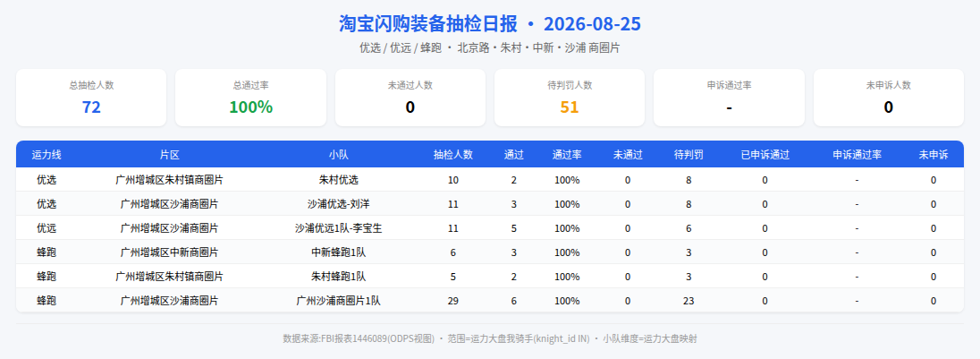Click sampled count 6 in 中新蜂跑1队 row
The width and height of the screenshot is (980, 359).
[x=453, y=252]
